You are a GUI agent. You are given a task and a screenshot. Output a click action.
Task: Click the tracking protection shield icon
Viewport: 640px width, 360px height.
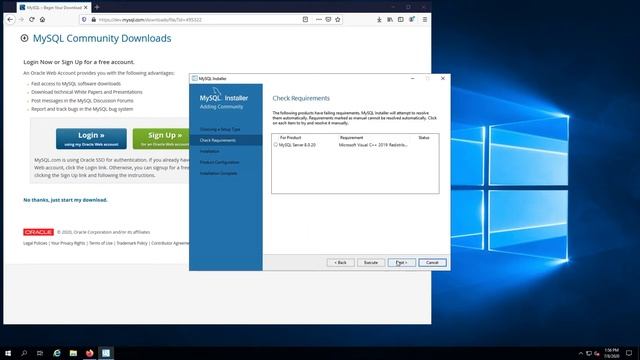84,19
